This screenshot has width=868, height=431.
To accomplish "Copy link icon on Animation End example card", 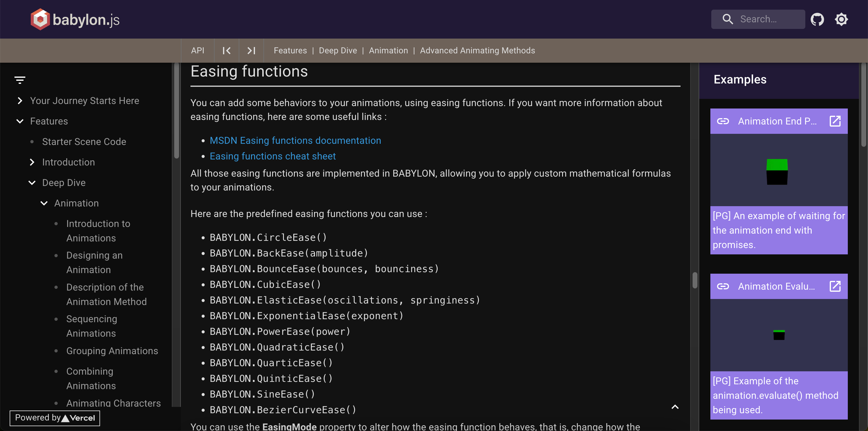I will coord(724,121).
